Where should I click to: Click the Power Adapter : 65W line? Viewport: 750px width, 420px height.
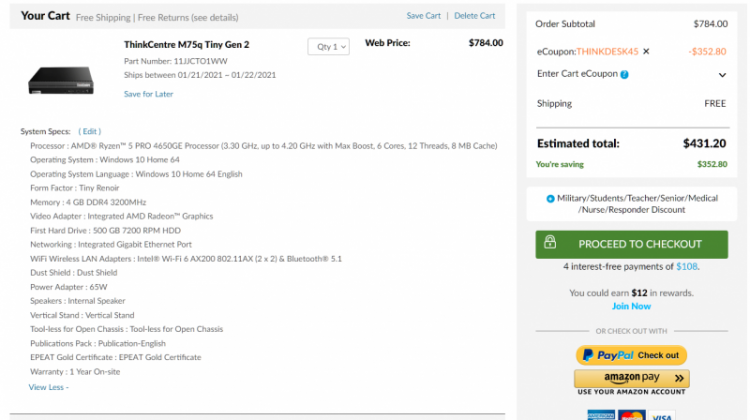[x=68, y=287]
